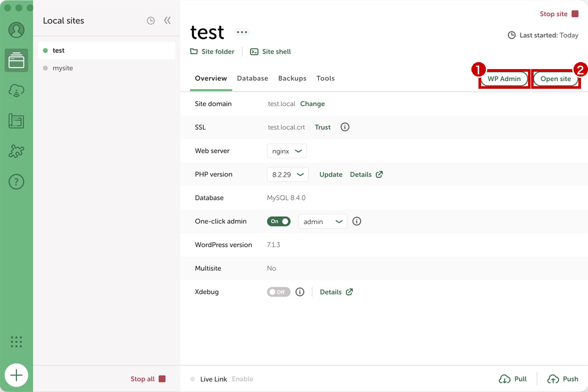Select the test site in list
The image size is (588, 392).
tap(107, 50)
